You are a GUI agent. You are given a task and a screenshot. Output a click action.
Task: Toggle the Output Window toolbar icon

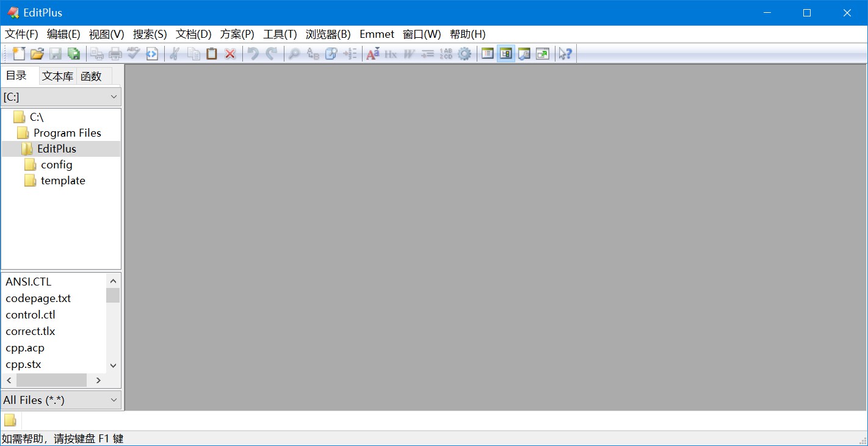[524, 54]
